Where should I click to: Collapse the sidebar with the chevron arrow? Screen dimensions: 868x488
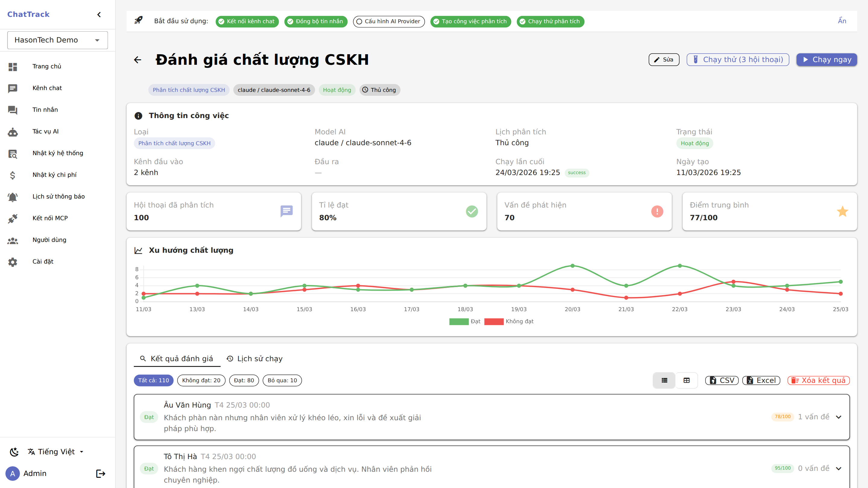coord(99,14)
